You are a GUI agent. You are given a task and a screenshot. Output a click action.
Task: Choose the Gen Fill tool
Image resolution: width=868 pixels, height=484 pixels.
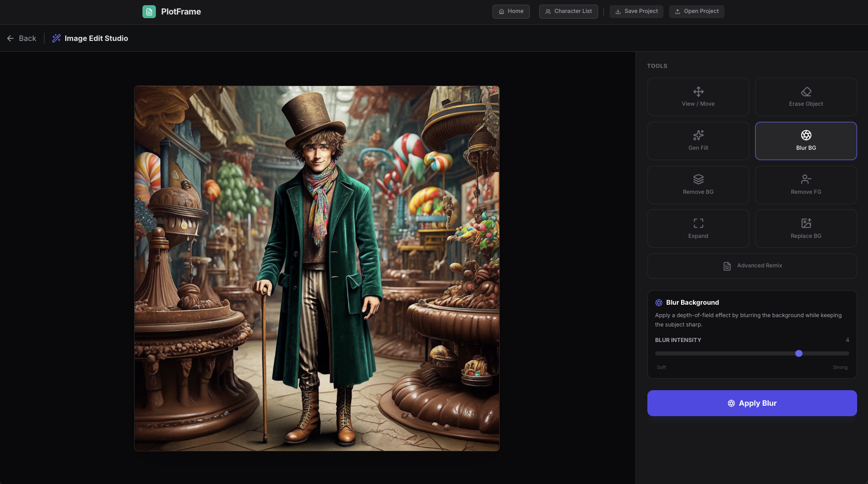pos(698,141)
